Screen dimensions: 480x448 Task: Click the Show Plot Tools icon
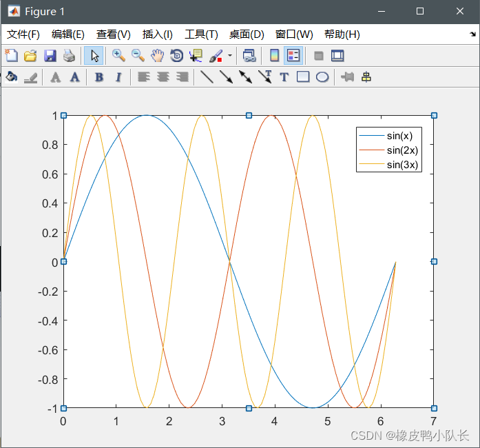337,56
